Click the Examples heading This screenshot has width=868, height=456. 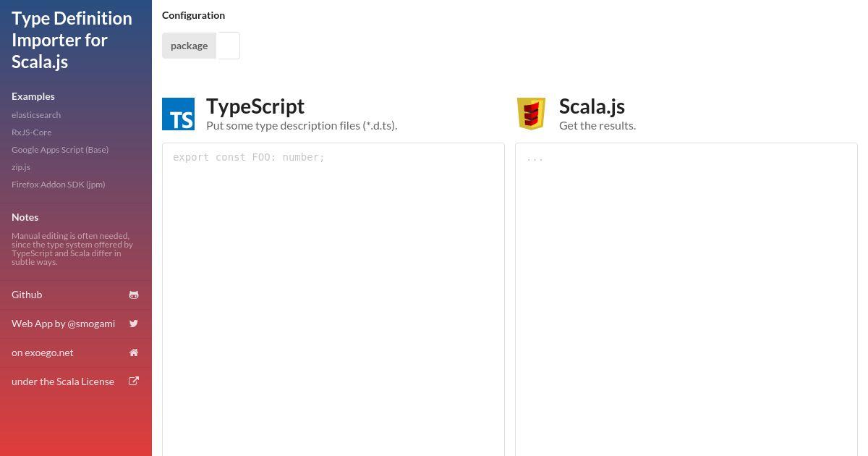pos(33,96)
